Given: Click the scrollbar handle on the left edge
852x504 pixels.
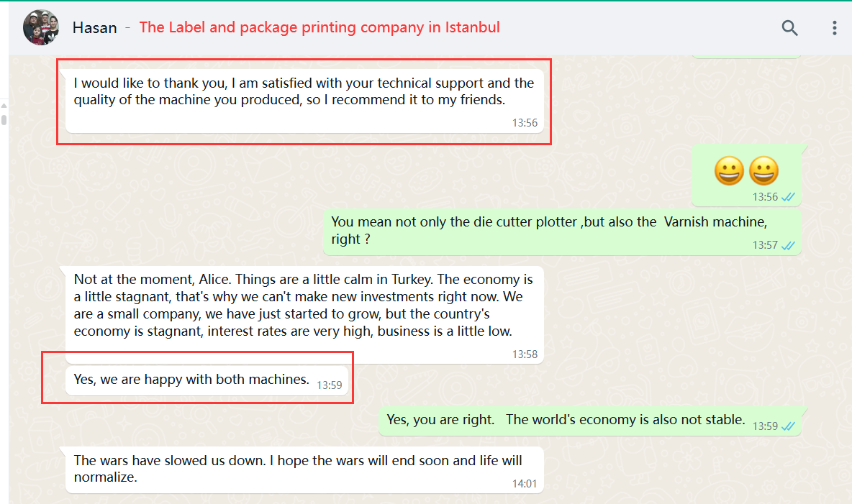Looking at the screenshot, I should (x=4, y=118).
